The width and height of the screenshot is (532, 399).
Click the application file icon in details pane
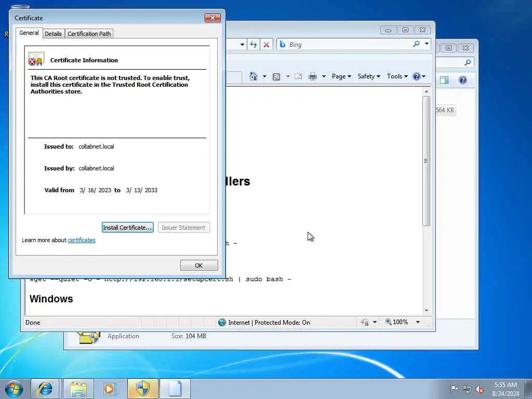(x=88, y=338)
